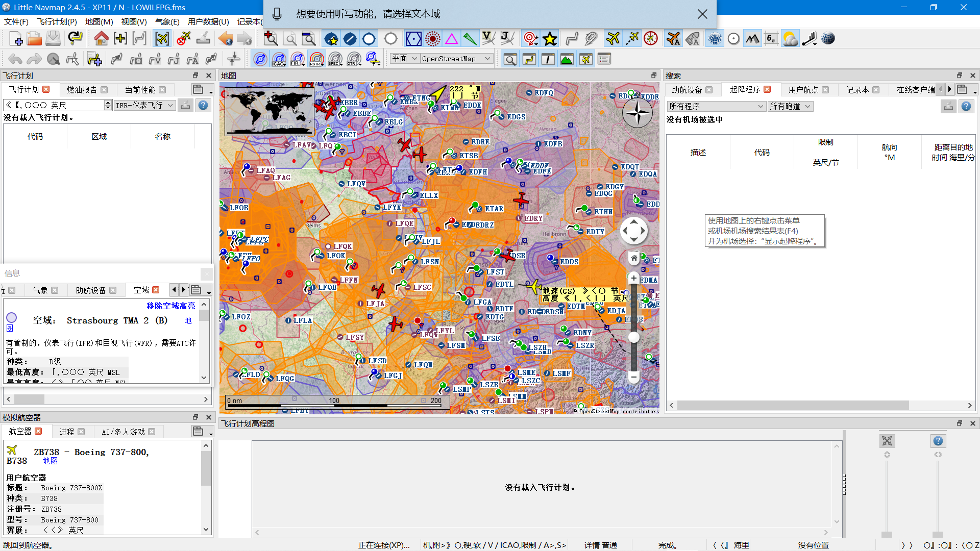The image size is (980, 551).
Task: Open 地图(M) menu
Action: coord(99,21)
